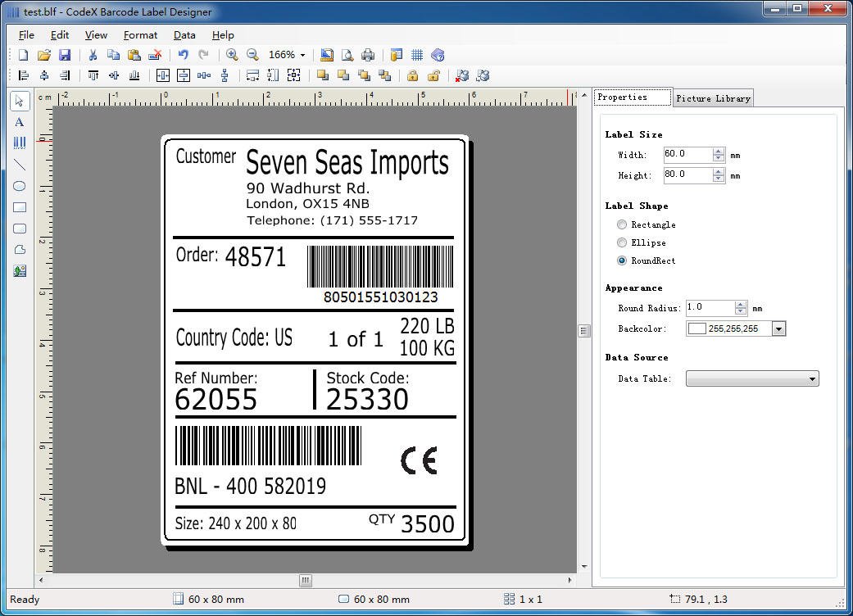Open the Format menu

click(x=140, y=35)
